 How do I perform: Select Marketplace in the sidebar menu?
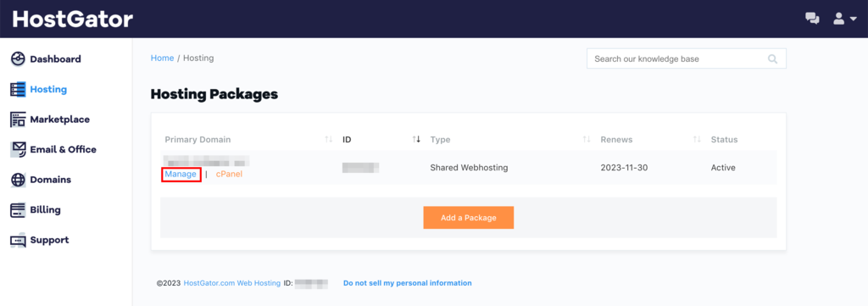tap(60, 119)
